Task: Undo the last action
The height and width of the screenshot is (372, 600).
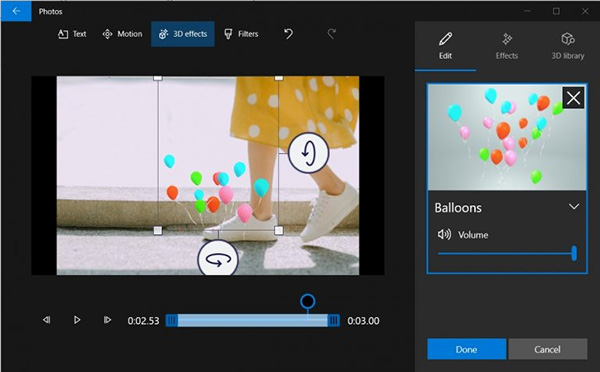Action: click(x=289, y=34)
